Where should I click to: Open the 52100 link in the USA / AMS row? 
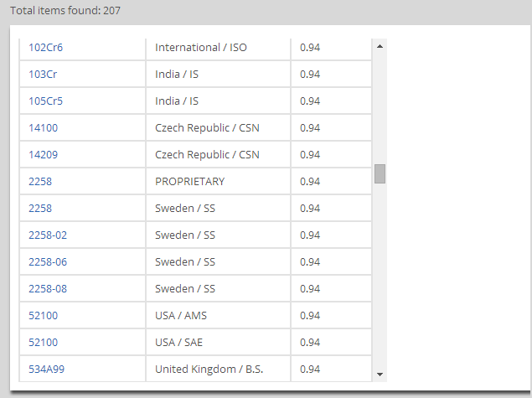(x=43, y=316)
